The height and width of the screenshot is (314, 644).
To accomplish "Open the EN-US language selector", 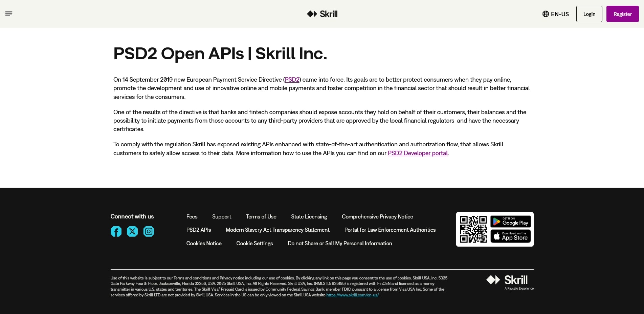I will 555,14.
